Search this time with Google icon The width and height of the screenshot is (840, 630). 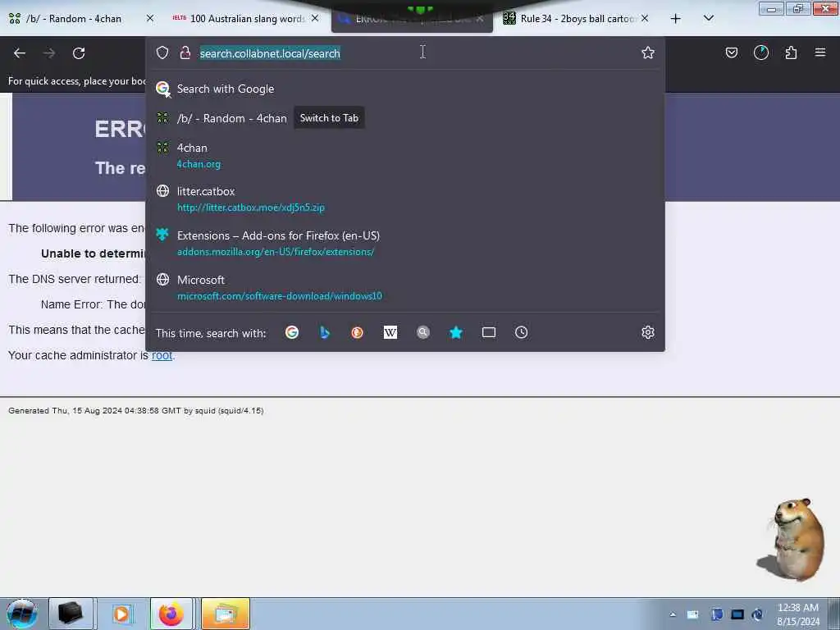click(292, 333)
